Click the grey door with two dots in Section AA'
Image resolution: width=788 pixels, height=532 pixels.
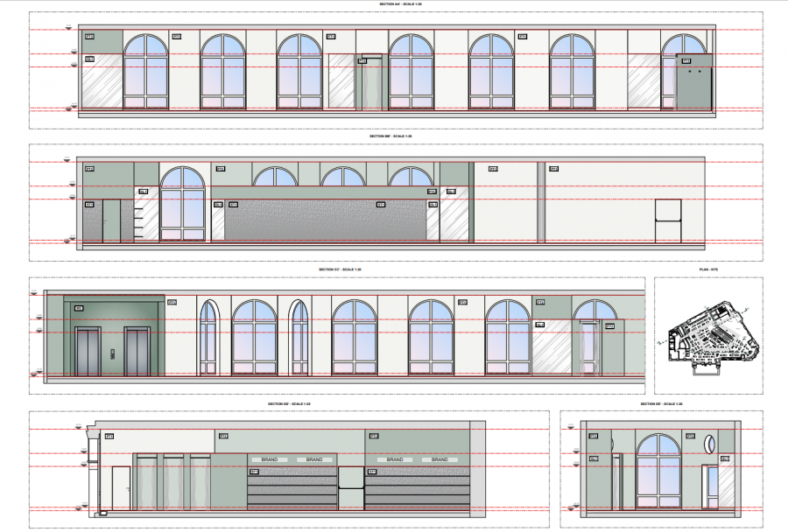[x=694, y=82]
